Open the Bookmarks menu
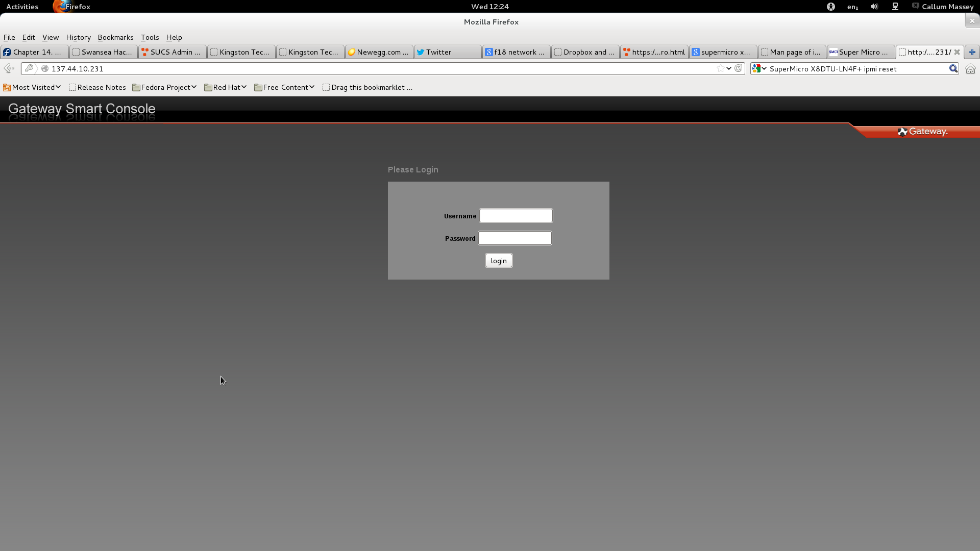 pos(115,37)
